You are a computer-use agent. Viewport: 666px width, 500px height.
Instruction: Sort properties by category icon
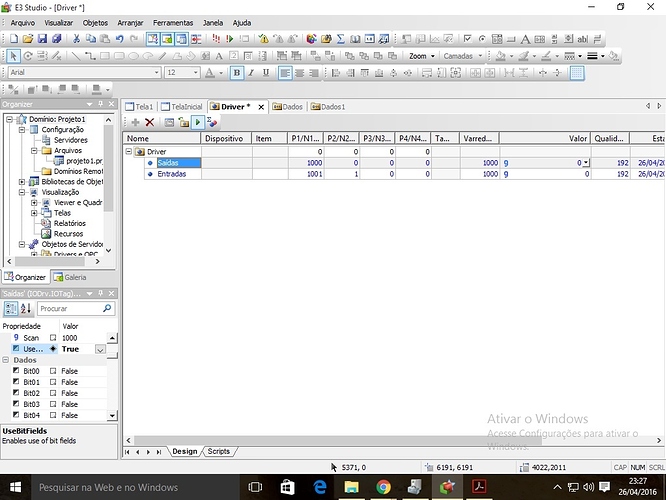(11, 308)
